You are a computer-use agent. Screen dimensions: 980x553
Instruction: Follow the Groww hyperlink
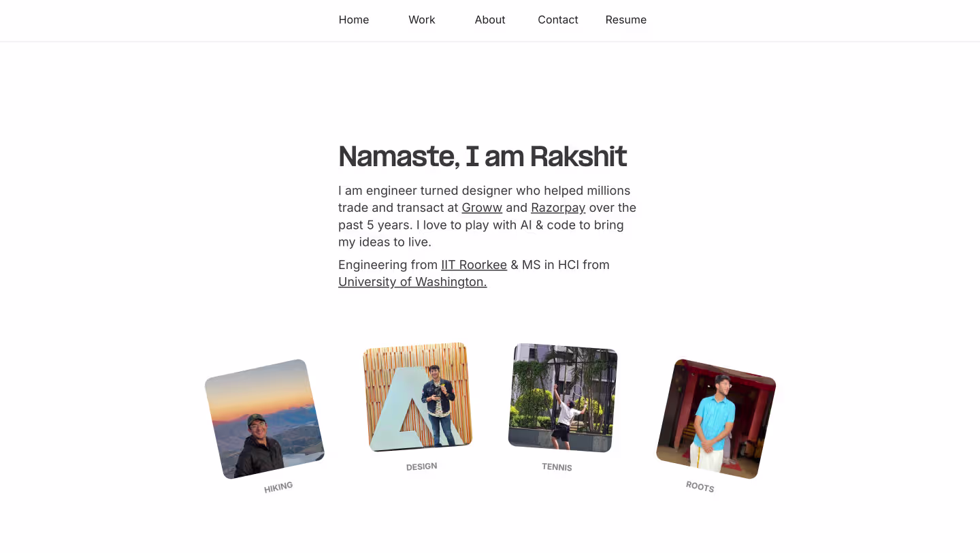click(x=482, y=208)
